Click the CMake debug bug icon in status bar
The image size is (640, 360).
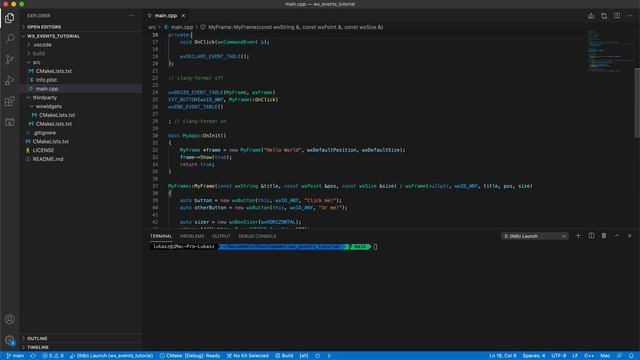(317, 356)
